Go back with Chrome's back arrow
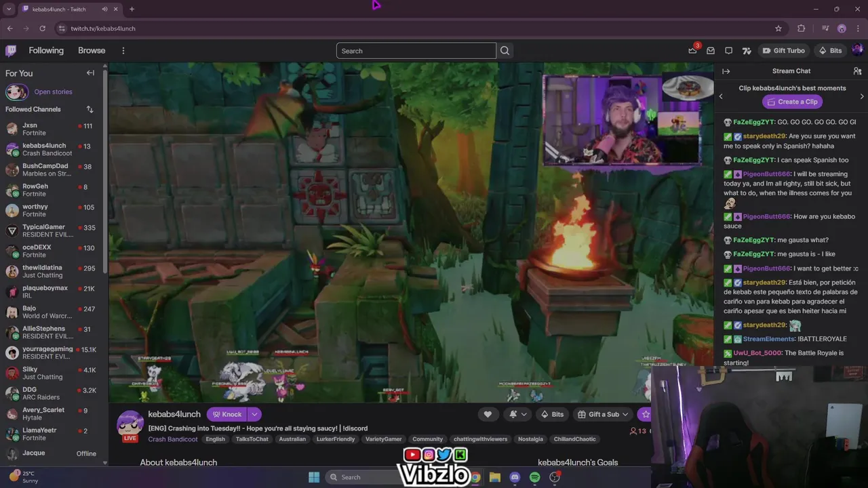 click(x=9, y=28)
